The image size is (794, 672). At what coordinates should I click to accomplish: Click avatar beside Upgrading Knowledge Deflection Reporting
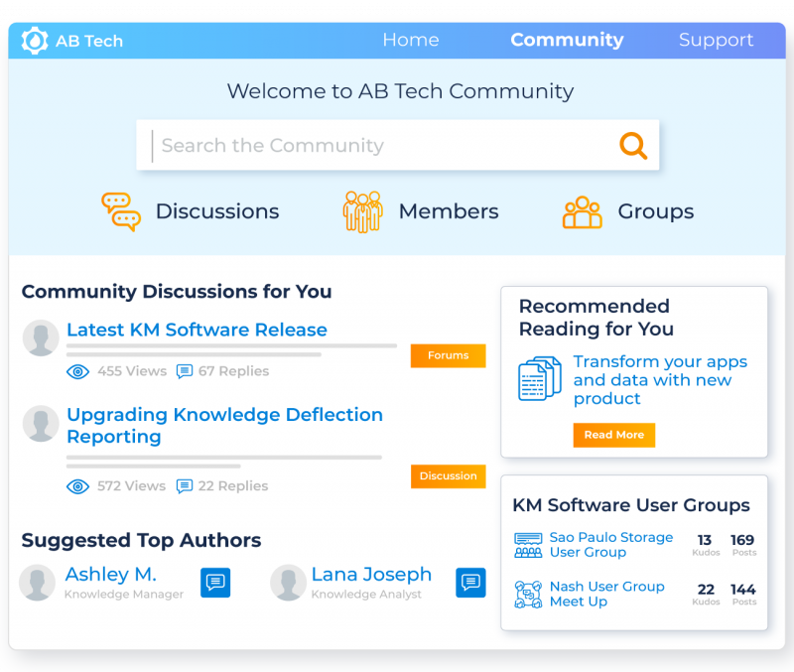click(x=41, y=424)
